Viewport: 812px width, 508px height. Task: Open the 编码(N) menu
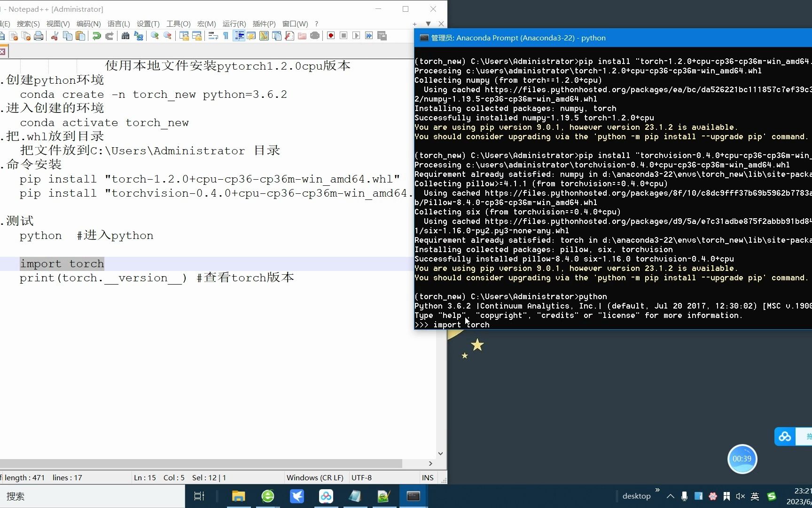[x=89, y=24]
